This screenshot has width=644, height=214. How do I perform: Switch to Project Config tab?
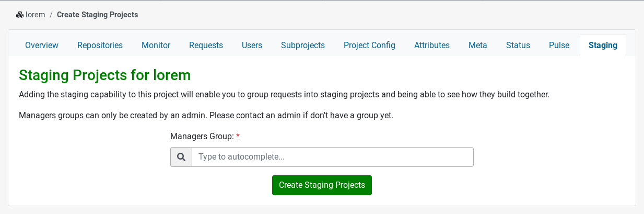click(x=369, y=46)
